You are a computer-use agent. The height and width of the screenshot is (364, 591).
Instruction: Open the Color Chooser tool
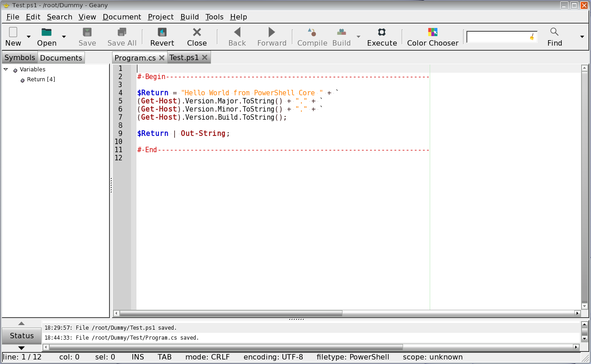[x=432, y=33]
